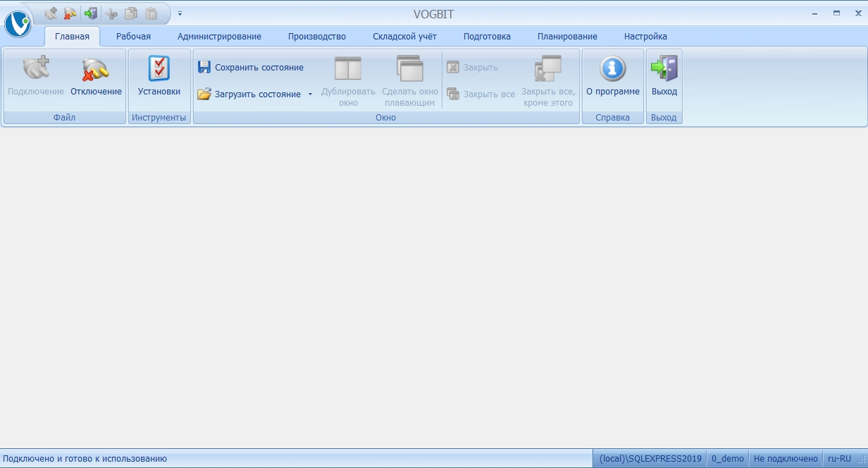868x468 pixels.
Task: Open the О программе info dialog
Action: 613,78
